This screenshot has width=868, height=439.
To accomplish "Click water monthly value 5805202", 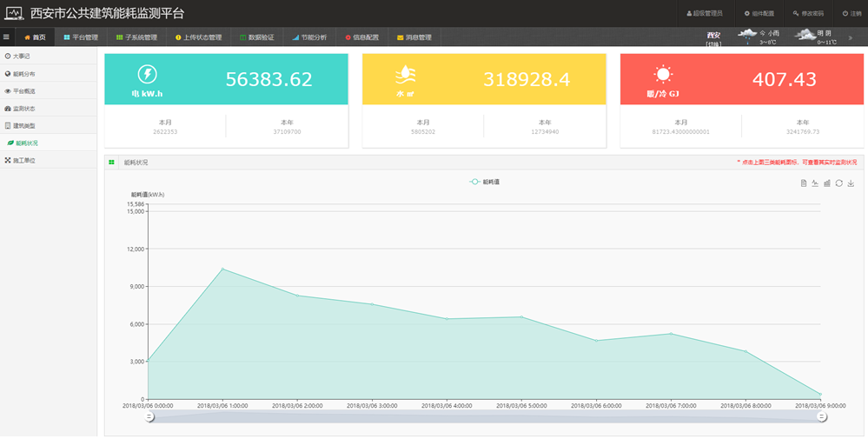I will (423, 132).
